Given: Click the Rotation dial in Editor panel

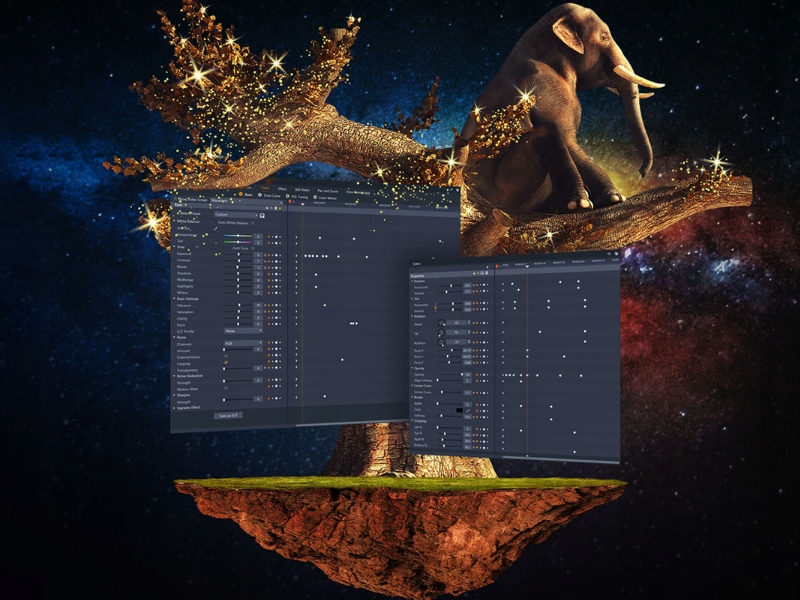Looking at the screenshot, I should (441, 342).
